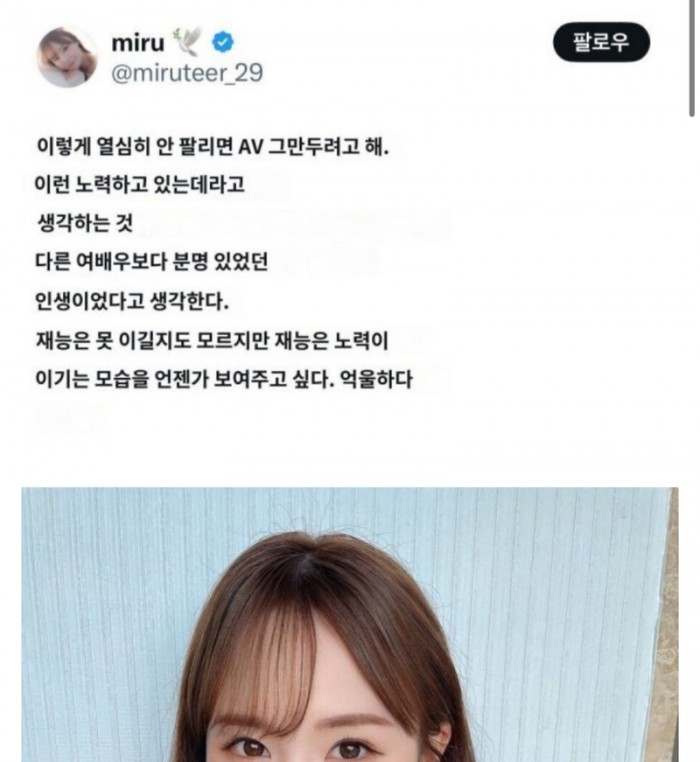700x762 pixels.
Task: Open the attached photo in the post
Action: 350,624
